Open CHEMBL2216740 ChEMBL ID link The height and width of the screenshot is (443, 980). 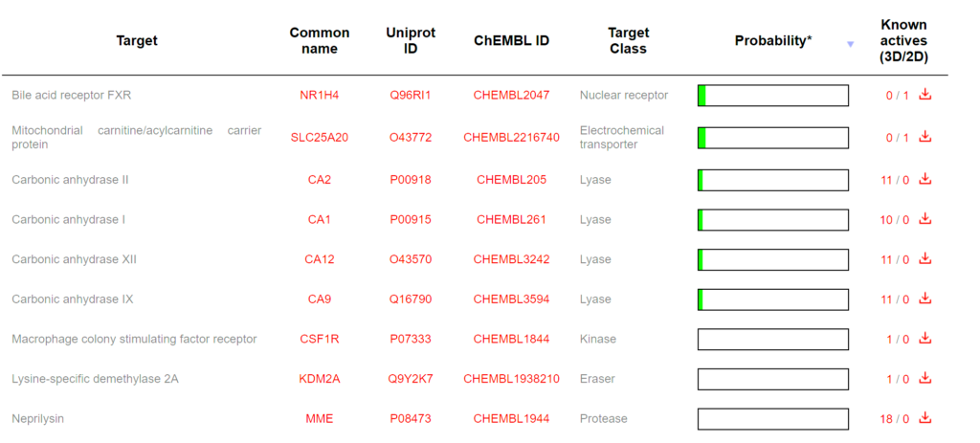pos(511,138)
